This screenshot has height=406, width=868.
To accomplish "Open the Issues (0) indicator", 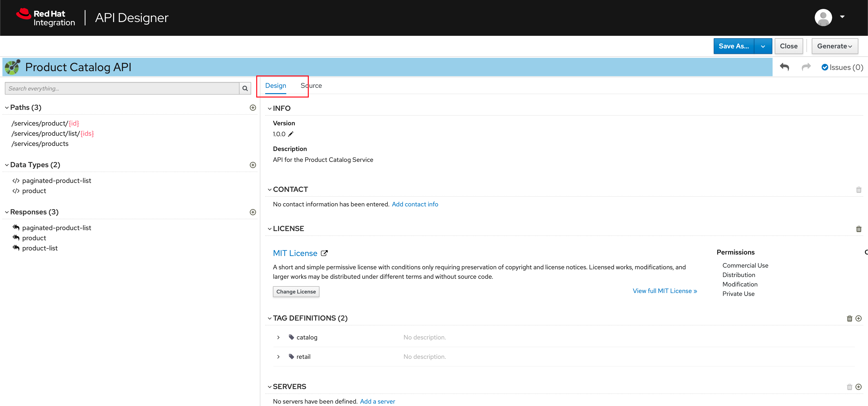I will [x=842, y=67].
